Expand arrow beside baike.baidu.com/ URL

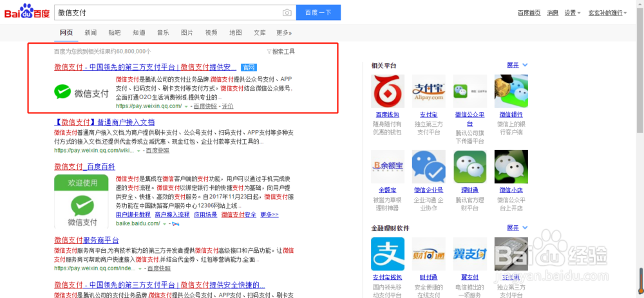coord(165,224)
